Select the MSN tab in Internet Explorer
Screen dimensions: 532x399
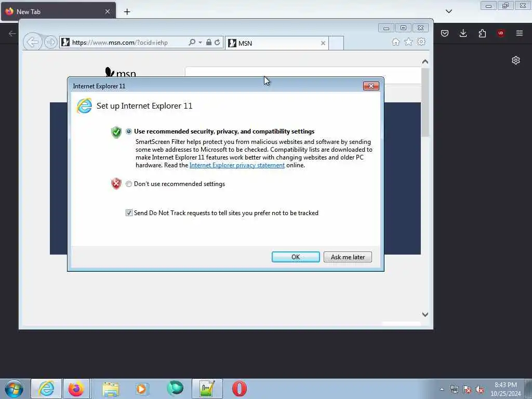coord(276,43)
